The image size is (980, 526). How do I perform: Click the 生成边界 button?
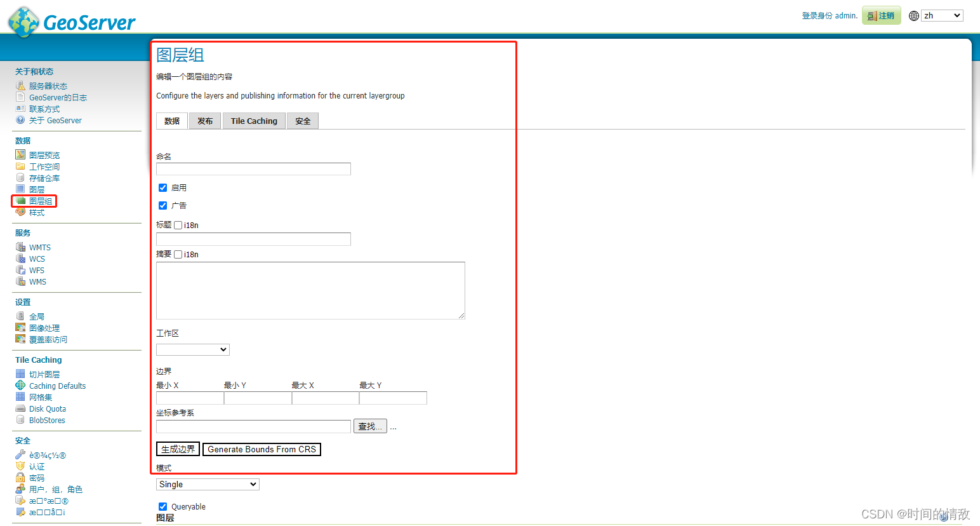[x=178, y=449]
